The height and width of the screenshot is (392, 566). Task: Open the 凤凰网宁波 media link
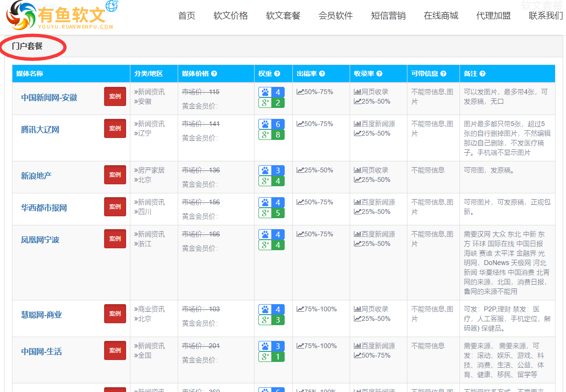40,240
